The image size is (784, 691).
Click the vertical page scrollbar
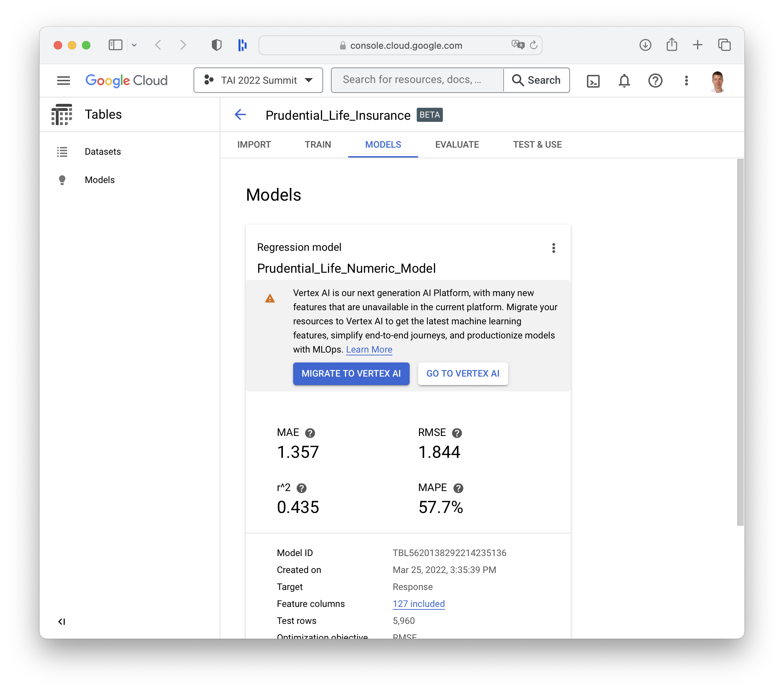(x=740, y=342)
